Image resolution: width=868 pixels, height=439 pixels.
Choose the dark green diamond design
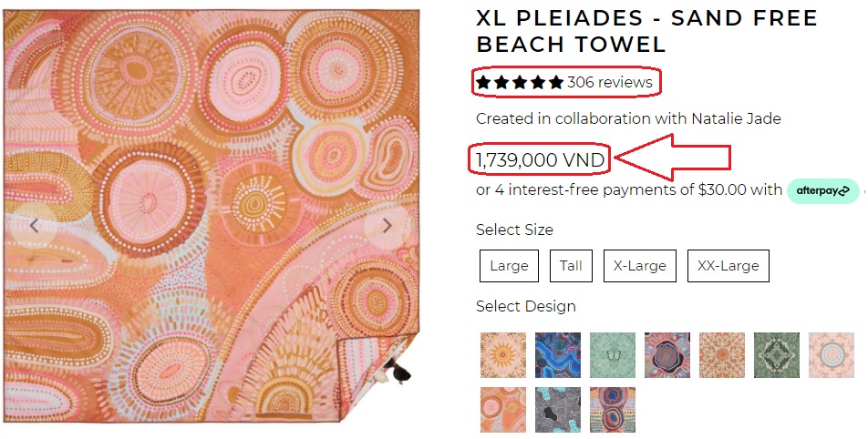tap(777, 355)
